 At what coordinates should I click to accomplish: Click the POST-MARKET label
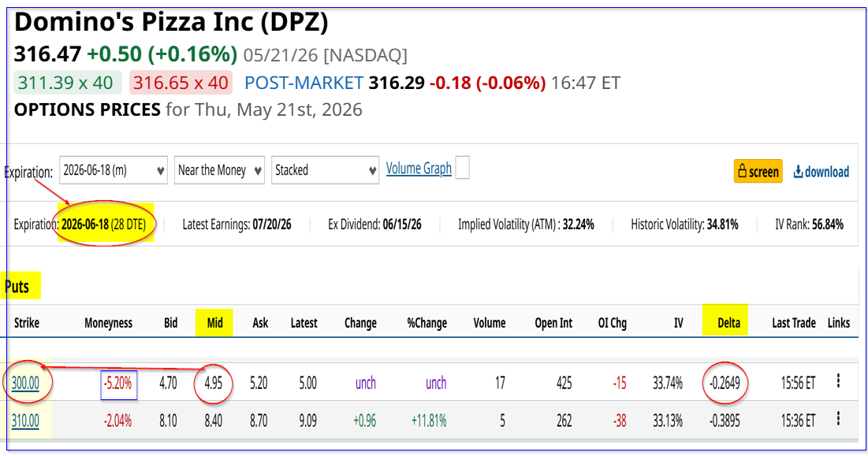pyautogui.click(x=304, y=83)
